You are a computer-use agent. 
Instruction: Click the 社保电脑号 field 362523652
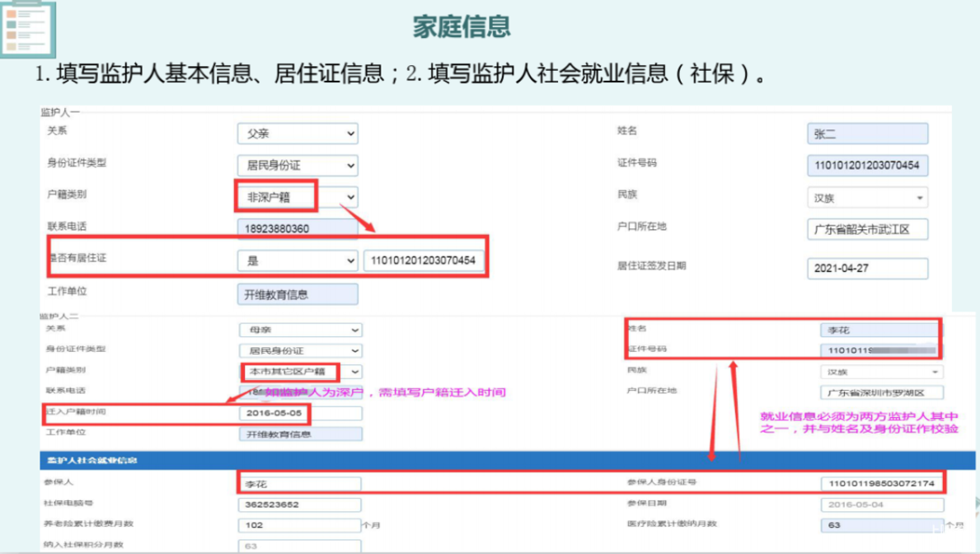point(300,505)
